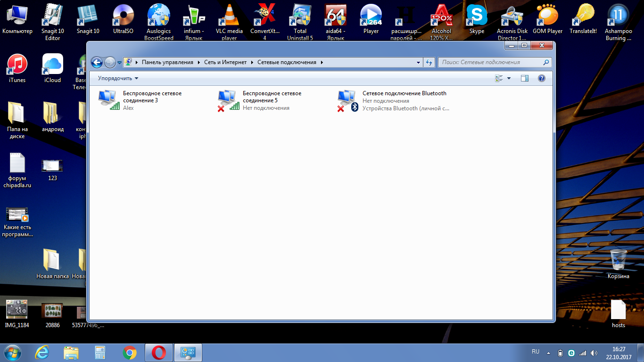Open the recent pages dropdown arrow
Screen dimensions: 644x362
tap(119, 62)
